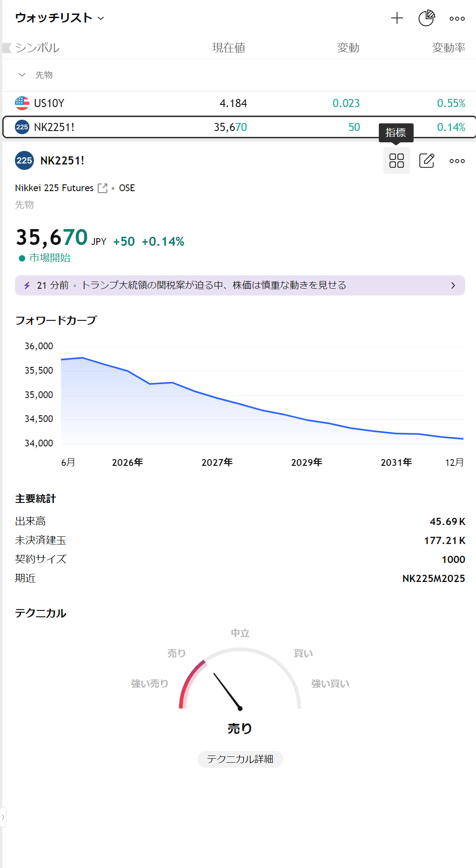Click NK2251! price 35,670 in list

pos(231,127)
